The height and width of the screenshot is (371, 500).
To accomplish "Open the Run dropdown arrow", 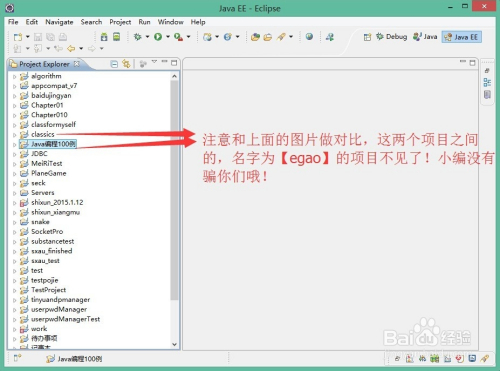I will tap(168, 37).
